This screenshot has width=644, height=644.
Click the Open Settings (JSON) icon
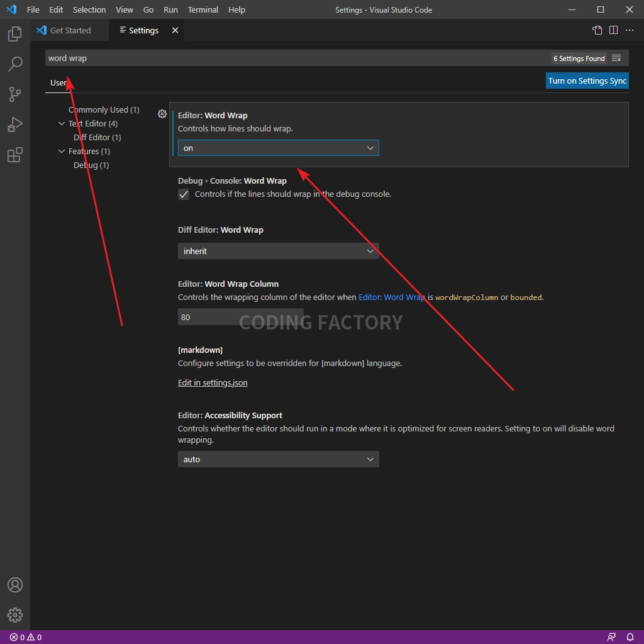597,30
